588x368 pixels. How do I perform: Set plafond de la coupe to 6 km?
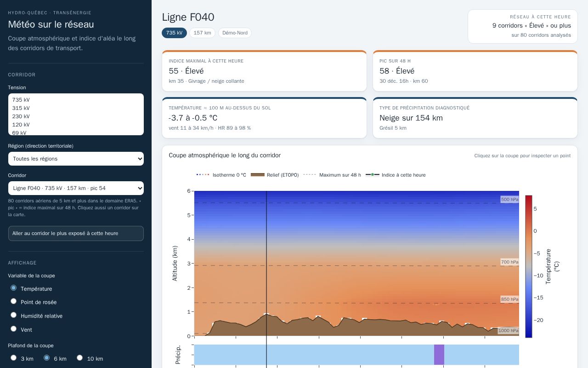coord(46,357)
